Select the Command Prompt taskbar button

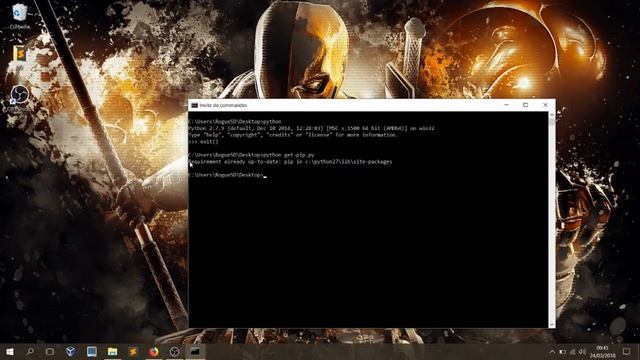tap(195, 351)
